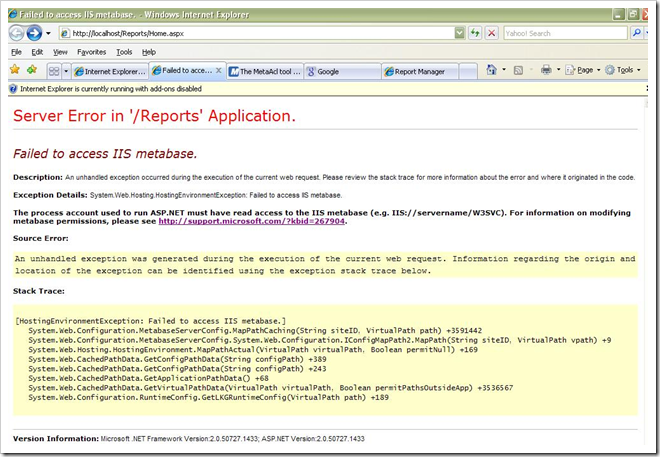Click the magnifier Search button
This screenshot has height=457, width=660.
click(x=637, y=33)
